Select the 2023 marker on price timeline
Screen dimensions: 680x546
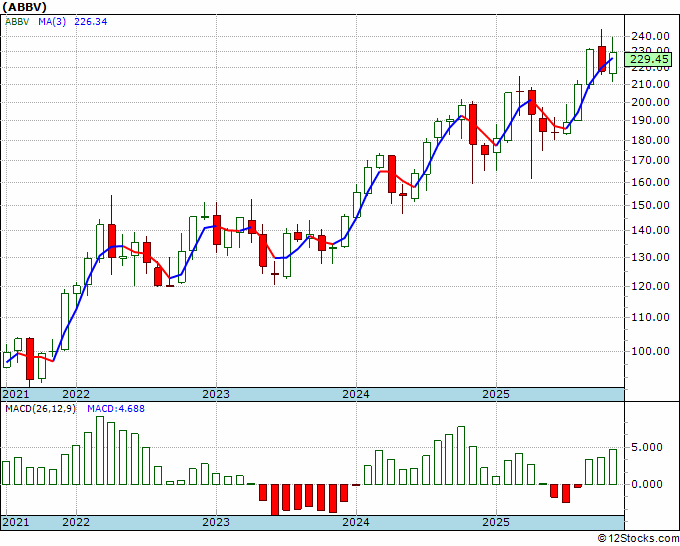pos(216,395)
